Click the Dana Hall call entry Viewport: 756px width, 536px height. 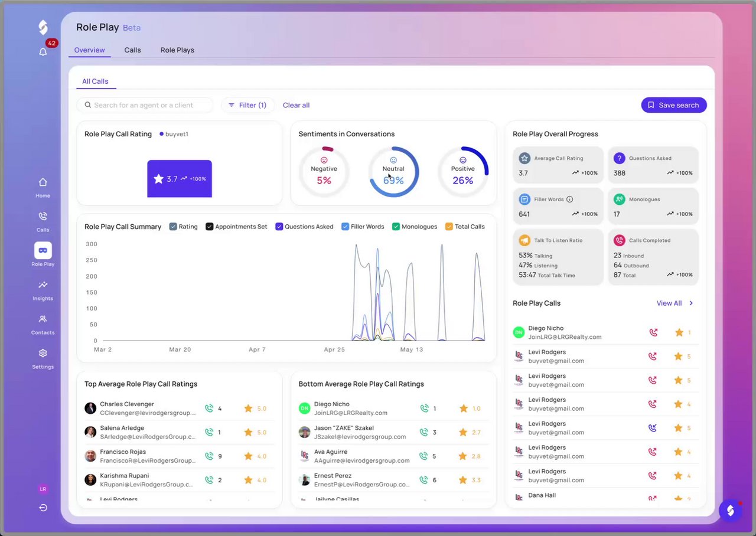click(x=606, y=498)
